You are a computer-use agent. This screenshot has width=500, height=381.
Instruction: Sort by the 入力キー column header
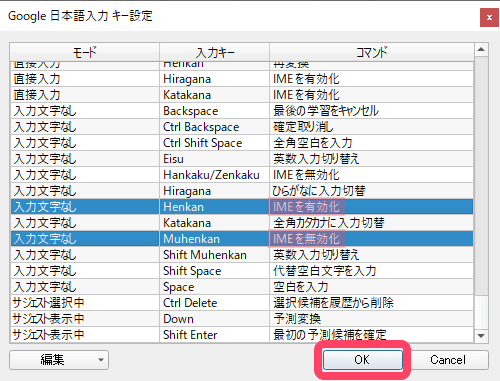click(214, 52)
